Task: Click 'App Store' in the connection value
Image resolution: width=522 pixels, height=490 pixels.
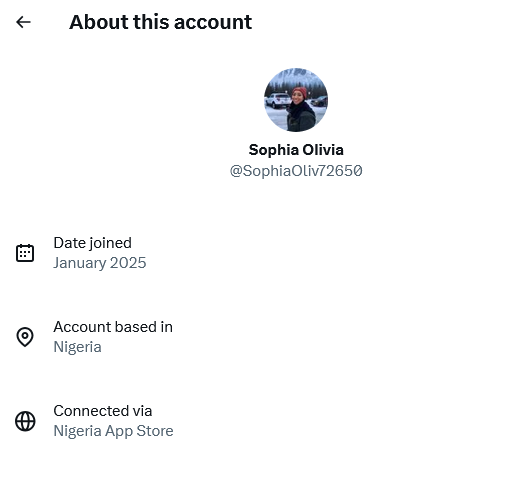Action: click(139, 431)
